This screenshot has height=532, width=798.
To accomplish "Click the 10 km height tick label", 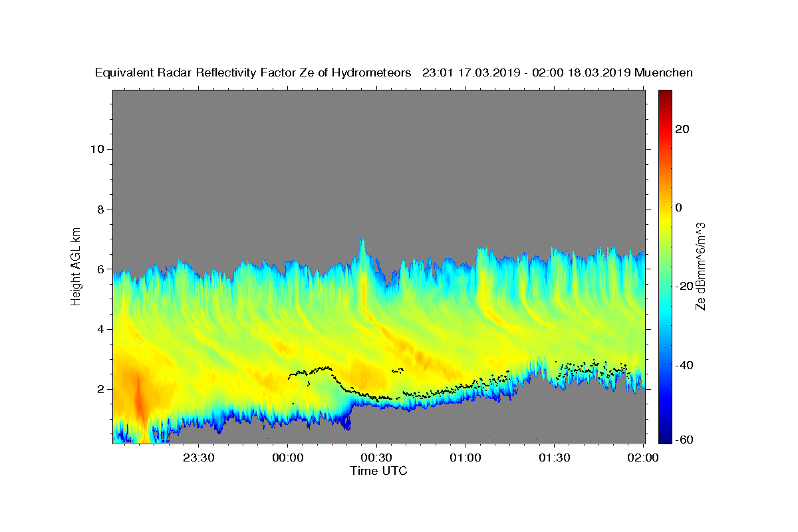I will [x=97, y=149].
